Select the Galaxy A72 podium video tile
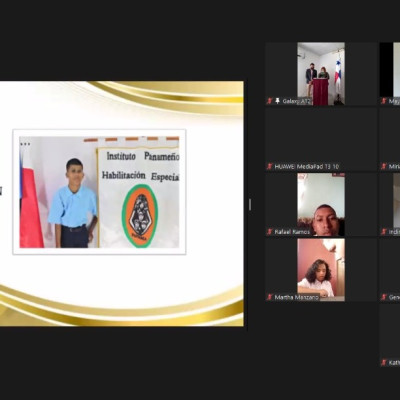400x400 pixels. [321, 74]
